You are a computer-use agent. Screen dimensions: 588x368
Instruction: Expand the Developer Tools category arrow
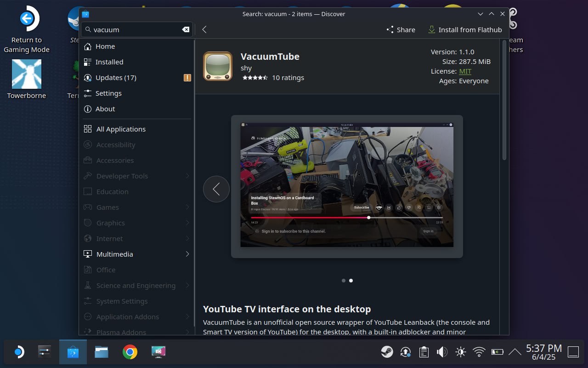pyautogui.click(x=187, y=176)
